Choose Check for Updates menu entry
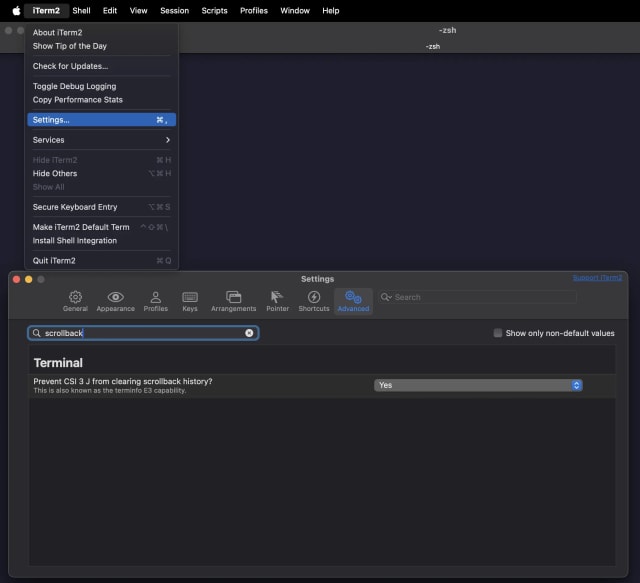 click(102, 66)
